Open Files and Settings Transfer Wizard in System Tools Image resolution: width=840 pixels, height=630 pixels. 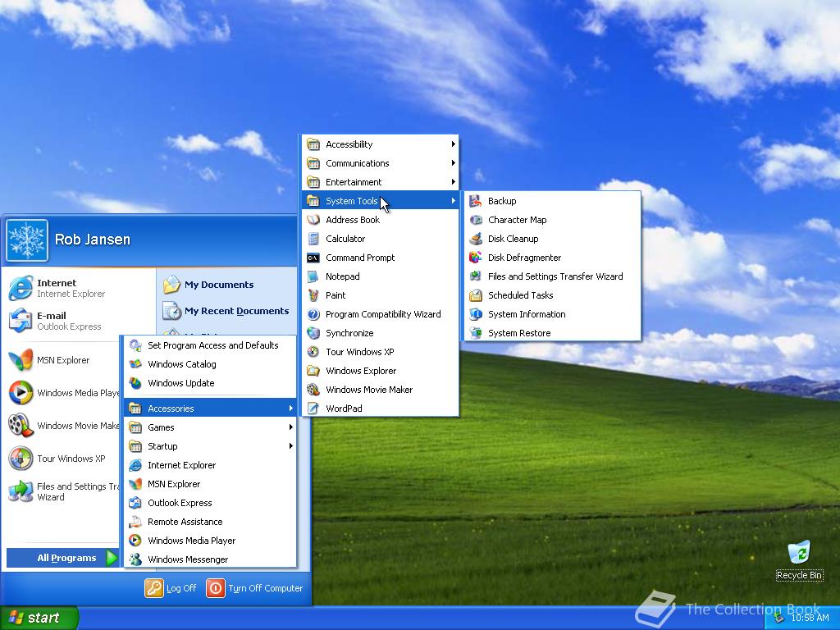(552, 276)
